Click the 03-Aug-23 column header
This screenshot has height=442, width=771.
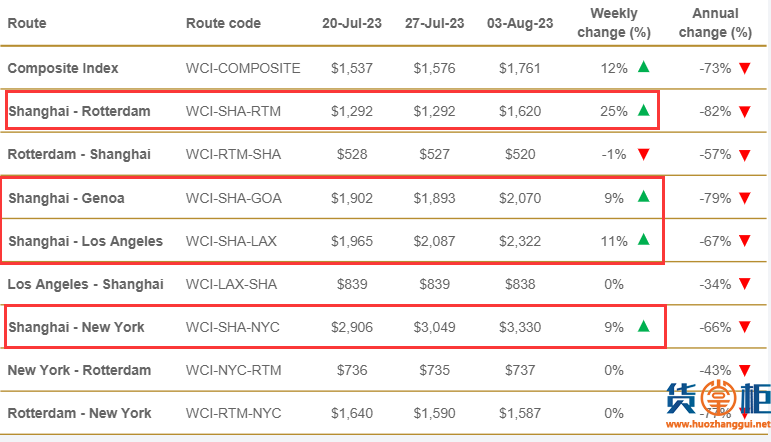pyautogui.click(x=520, y=23)
